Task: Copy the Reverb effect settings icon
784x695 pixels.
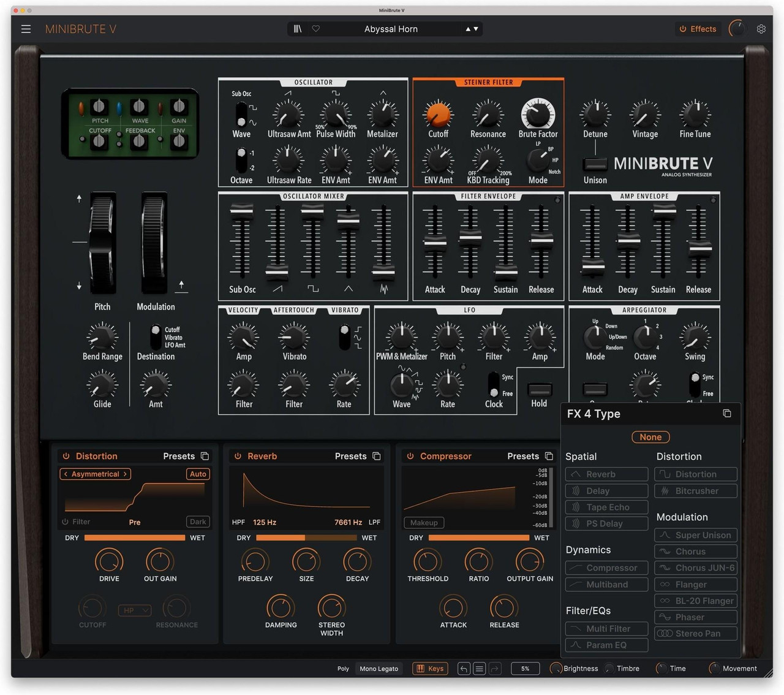Action: click(x=377, y=456)
